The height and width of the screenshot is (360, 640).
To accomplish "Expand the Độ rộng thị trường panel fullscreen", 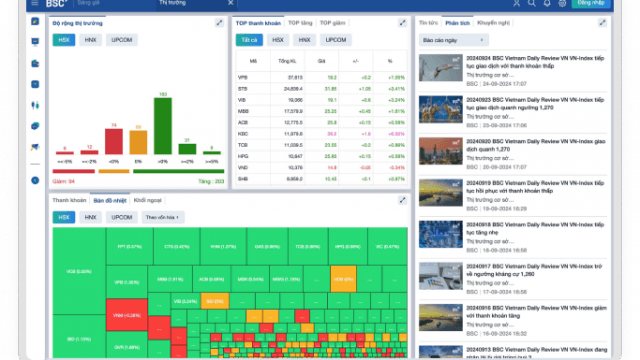I will point(219,23).
